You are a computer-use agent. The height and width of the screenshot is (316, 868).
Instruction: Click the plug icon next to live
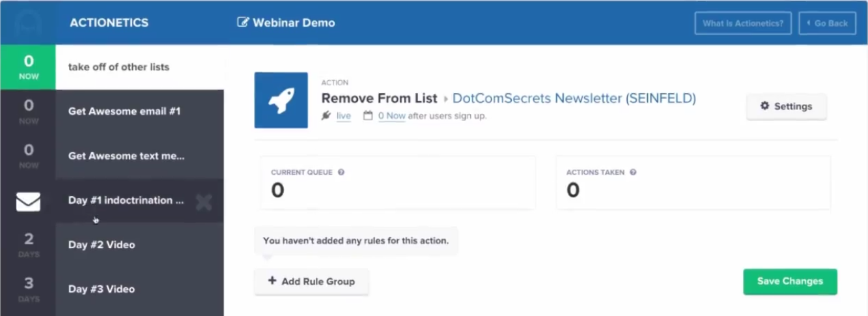point(327,116)
